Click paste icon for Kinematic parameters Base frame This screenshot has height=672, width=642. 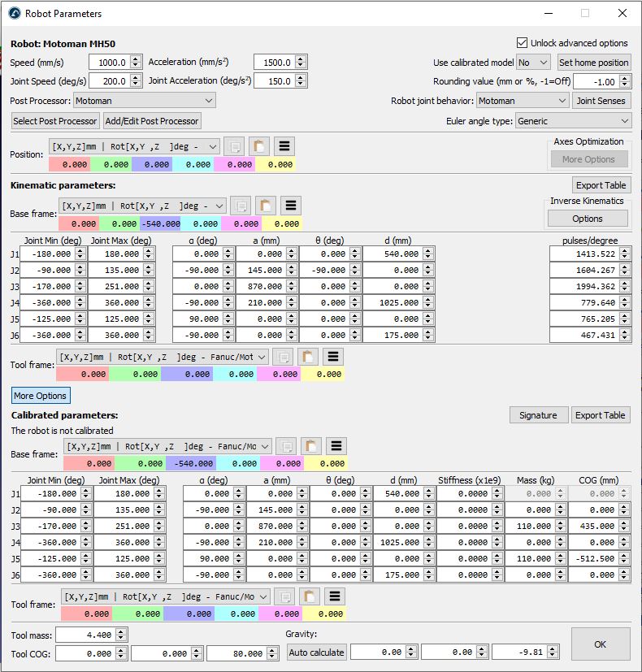[267, 206]
